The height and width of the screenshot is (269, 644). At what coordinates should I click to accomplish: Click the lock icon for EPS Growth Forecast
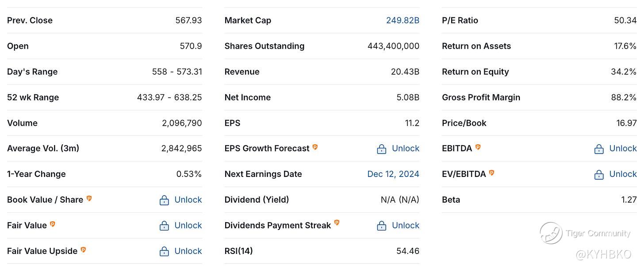(382, 149)
